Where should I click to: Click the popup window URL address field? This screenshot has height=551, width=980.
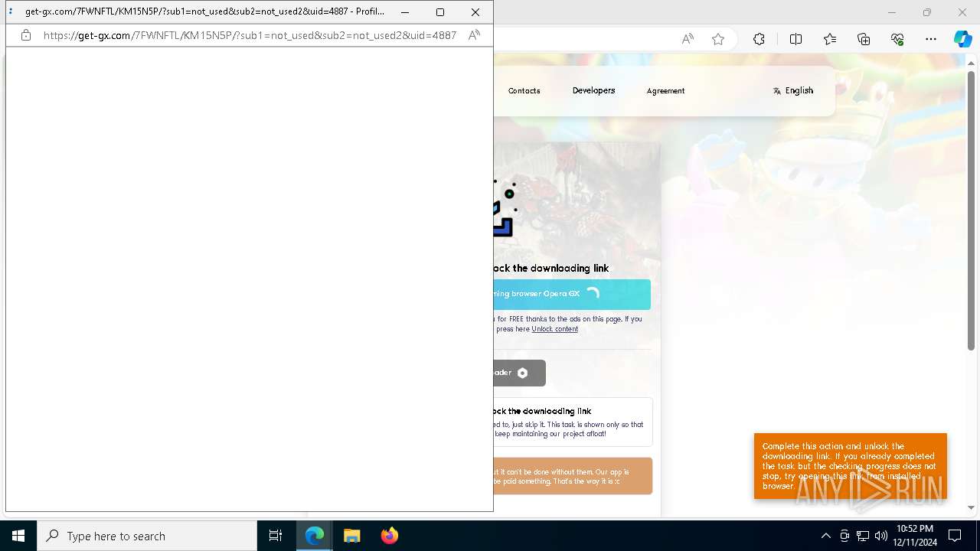pyautogui.click(x=250, y=35)
